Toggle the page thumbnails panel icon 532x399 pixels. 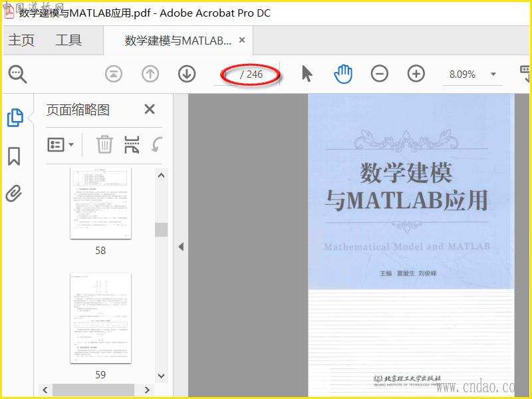(15, 118)
